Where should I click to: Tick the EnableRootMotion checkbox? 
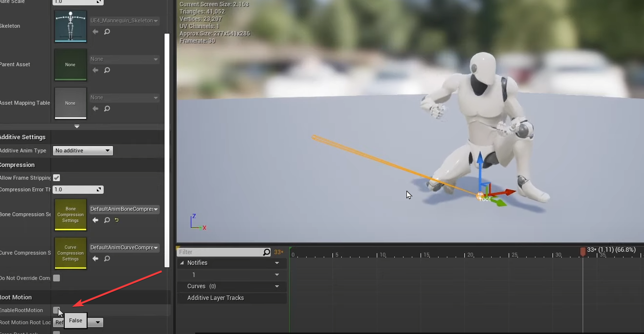click(56, 310)
